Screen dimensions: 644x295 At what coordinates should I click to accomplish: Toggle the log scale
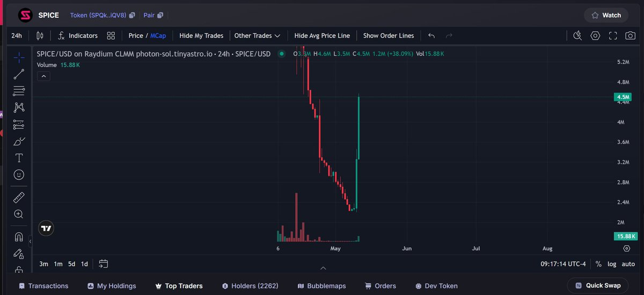tap(612, 264)
